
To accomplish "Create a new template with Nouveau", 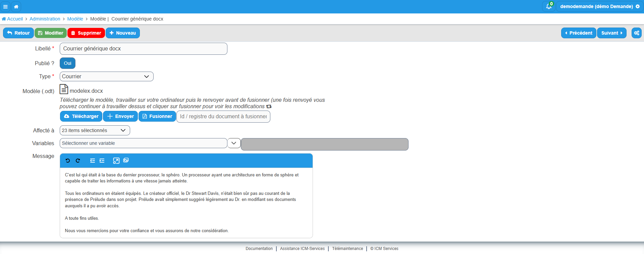I will [123, 33].
